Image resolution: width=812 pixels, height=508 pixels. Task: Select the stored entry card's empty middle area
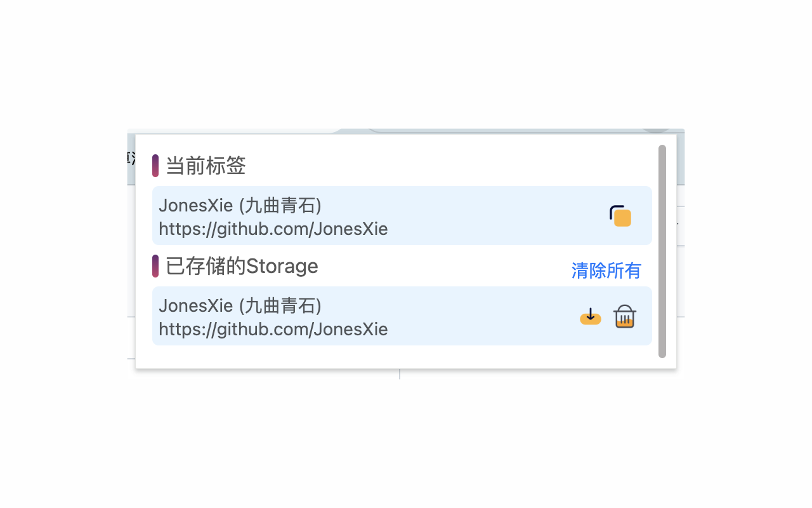(482, 316)
